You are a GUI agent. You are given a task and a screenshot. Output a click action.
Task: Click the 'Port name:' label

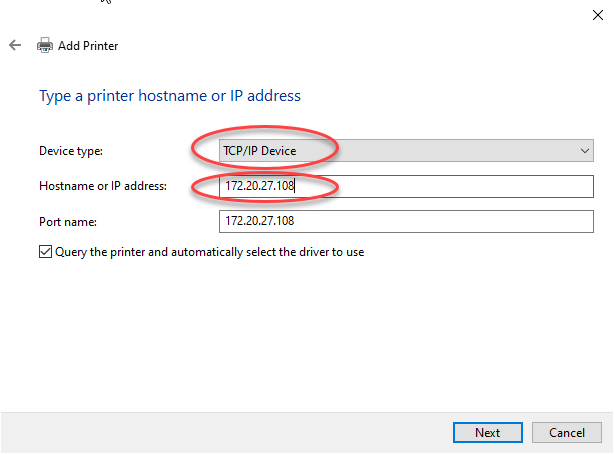pyautogui.click(x=66, y=220)
